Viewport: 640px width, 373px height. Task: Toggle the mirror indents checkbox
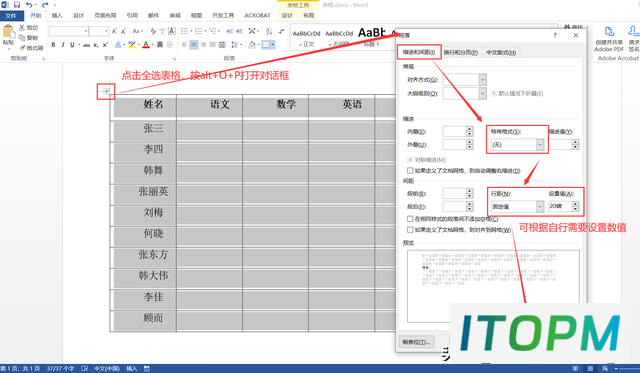point(410,160)
